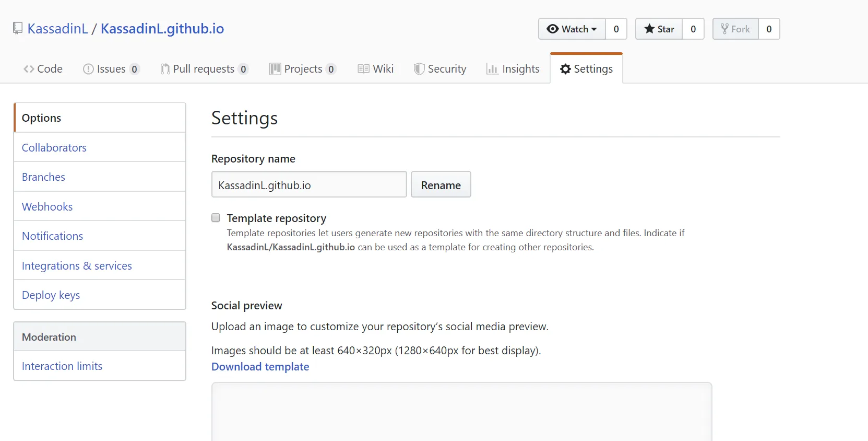Open the Collaborators settings section

(54, 148)
